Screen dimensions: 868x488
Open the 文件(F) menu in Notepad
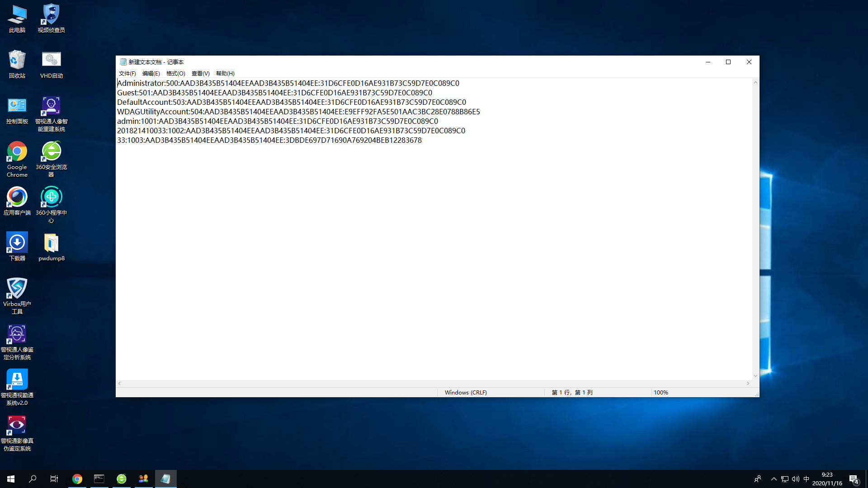(x=127, y=74)
